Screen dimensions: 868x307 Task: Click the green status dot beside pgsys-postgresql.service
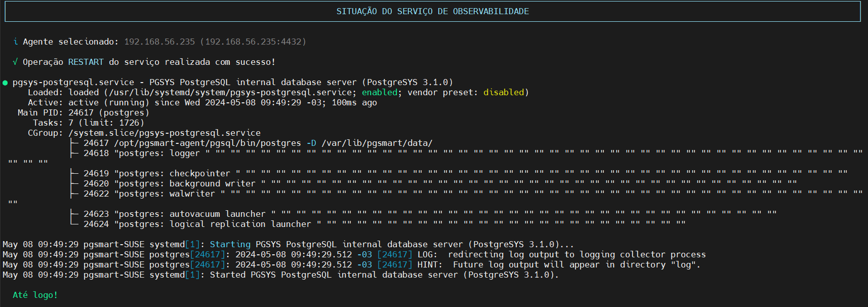[x=5, y=83]
